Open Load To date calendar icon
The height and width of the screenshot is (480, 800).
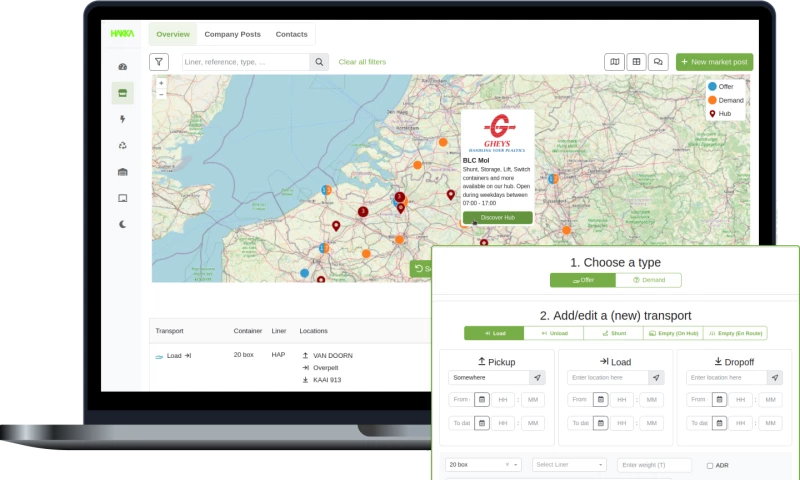(601, 423)
